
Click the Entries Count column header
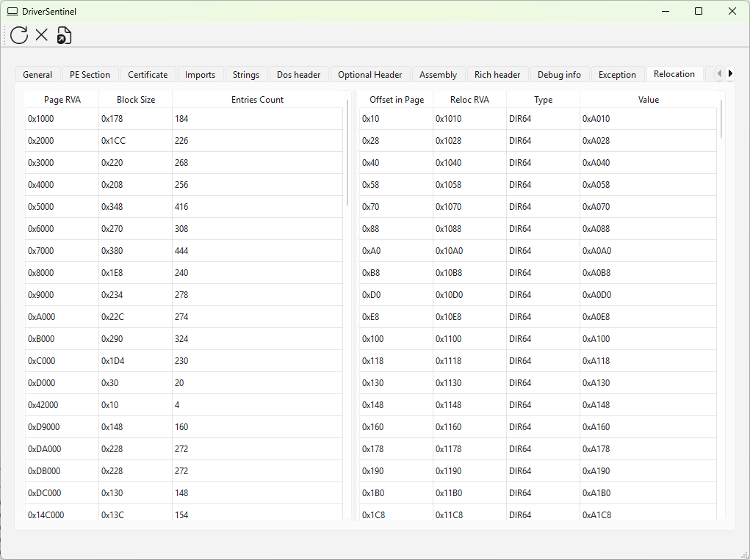coord(257,100)
